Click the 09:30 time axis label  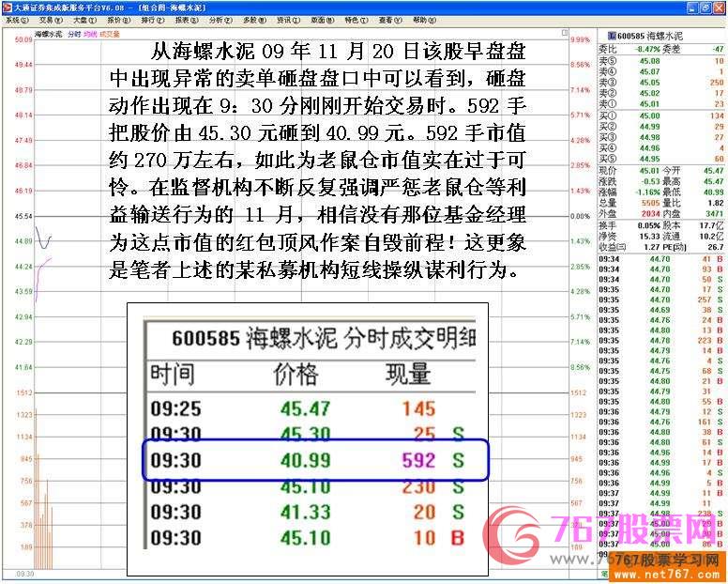pyautogui.click(x=25, y=575)
